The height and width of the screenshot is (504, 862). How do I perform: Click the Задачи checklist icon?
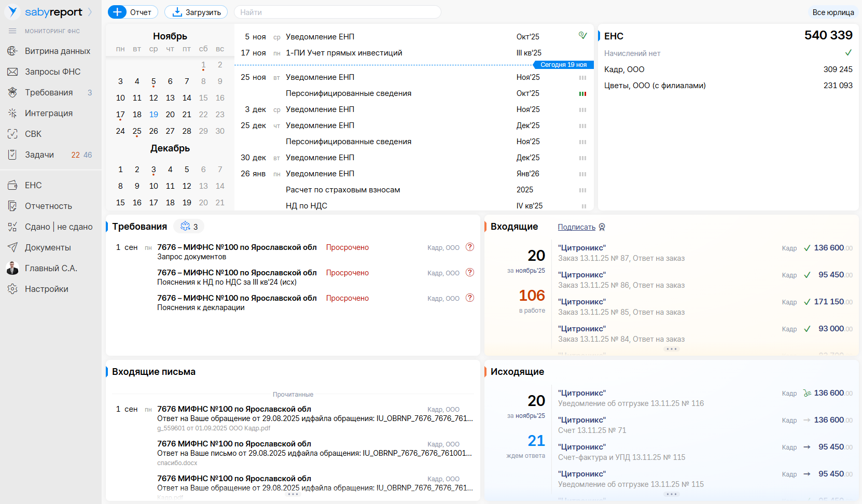[12, 155]
